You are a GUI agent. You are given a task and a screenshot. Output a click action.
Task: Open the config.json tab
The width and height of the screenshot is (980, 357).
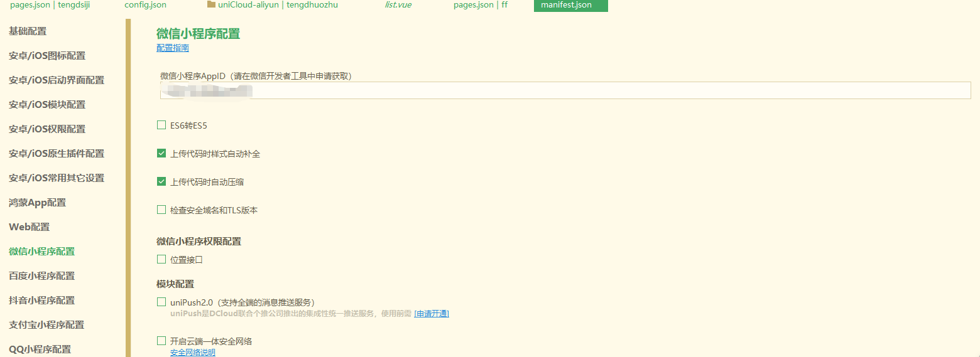coord(146,5)
